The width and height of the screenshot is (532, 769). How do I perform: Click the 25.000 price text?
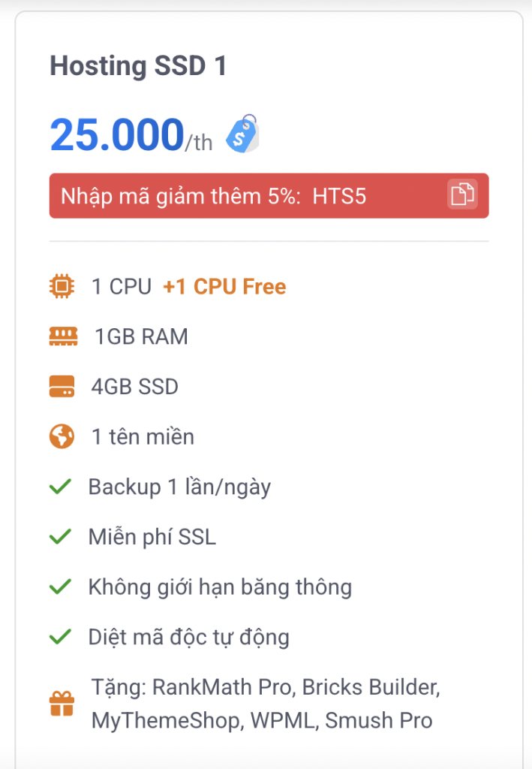click(x=117, y=135)
